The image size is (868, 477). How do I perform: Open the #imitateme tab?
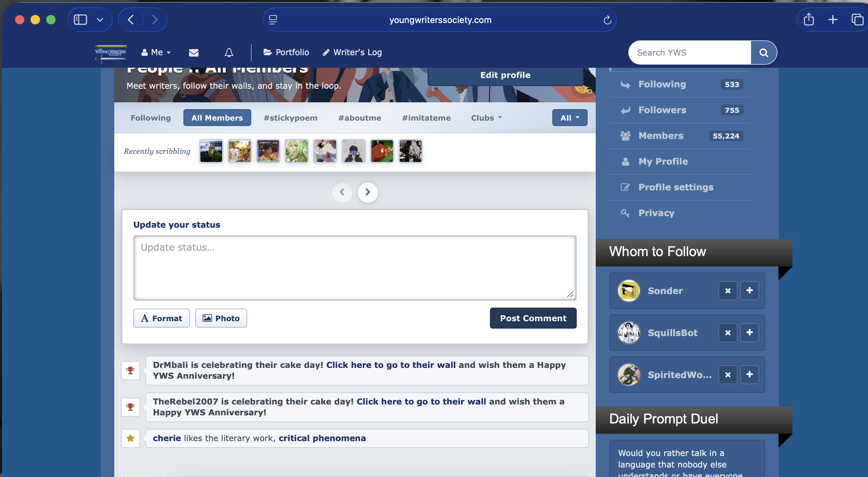426,118
